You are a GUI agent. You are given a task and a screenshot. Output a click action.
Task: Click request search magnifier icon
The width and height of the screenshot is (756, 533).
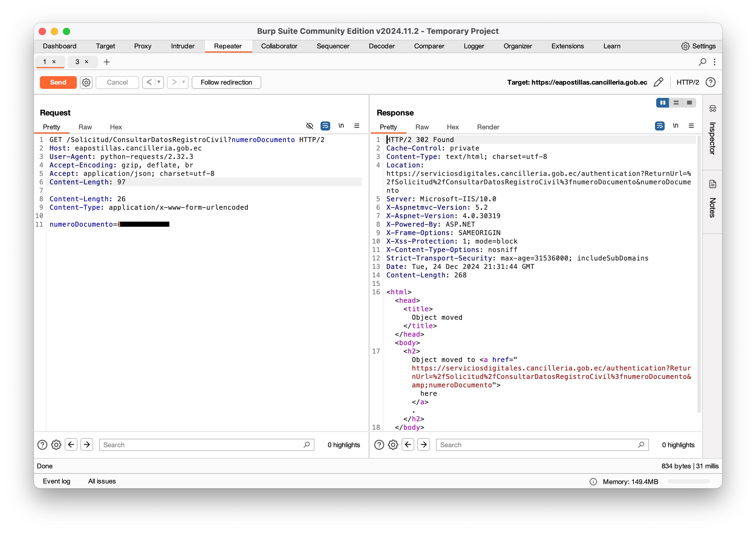tap(307, 445)
